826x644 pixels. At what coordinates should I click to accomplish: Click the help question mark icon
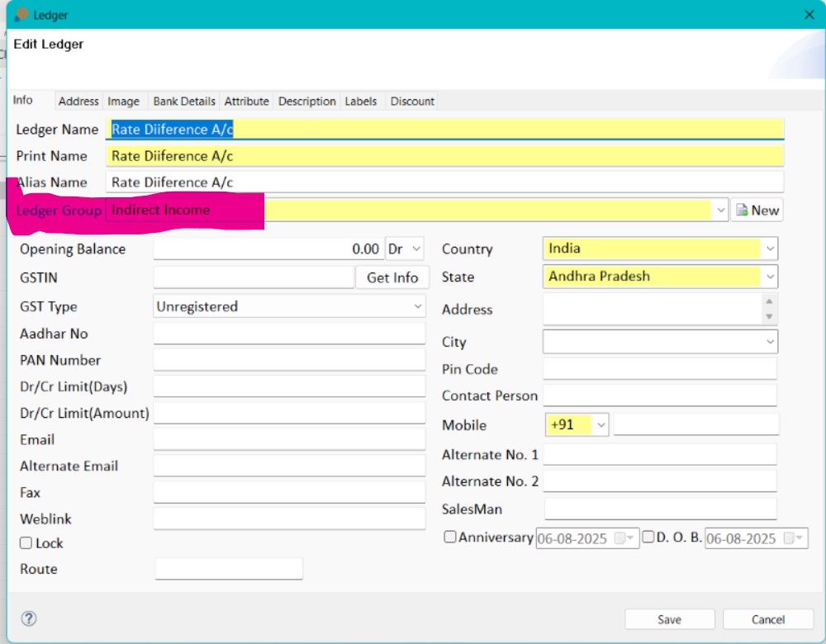[29, 618]
